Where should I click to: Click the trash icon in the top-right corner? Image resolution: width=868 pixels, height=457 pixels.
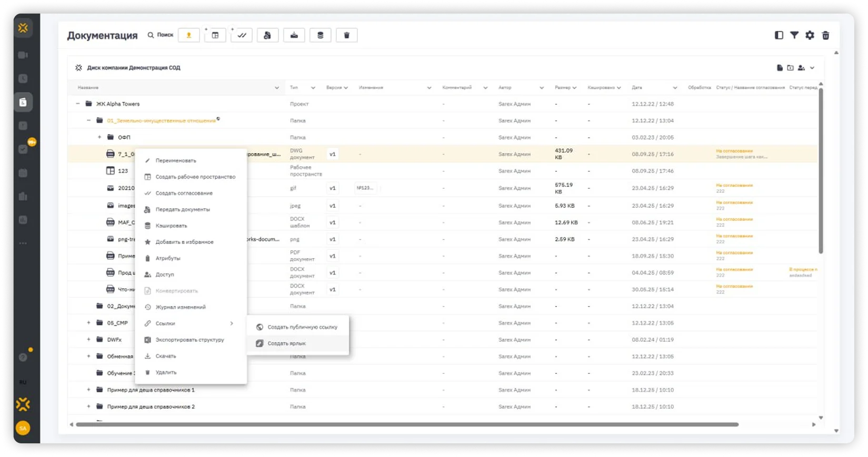(x=825, y=35)
